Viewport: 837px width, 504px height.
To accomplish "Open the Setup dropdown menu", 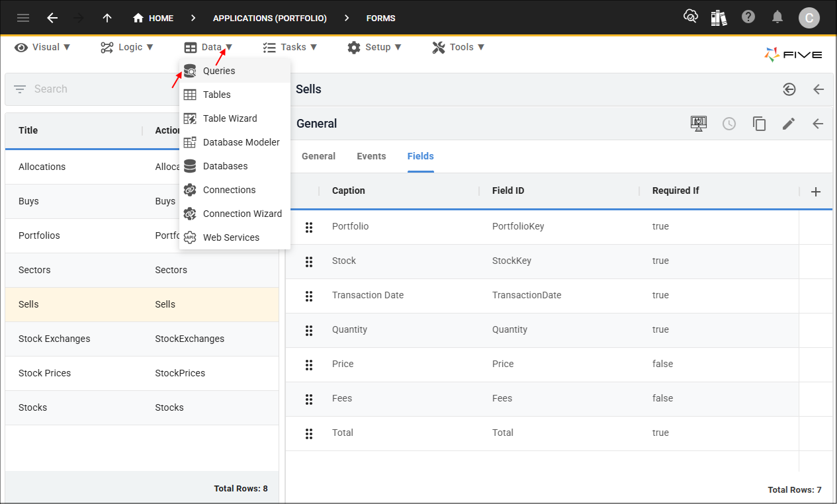I will pos(374,47).
